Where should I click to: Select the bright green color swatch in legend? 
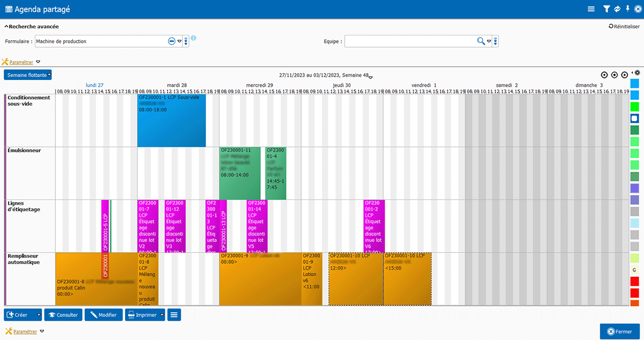coord(634,106)
